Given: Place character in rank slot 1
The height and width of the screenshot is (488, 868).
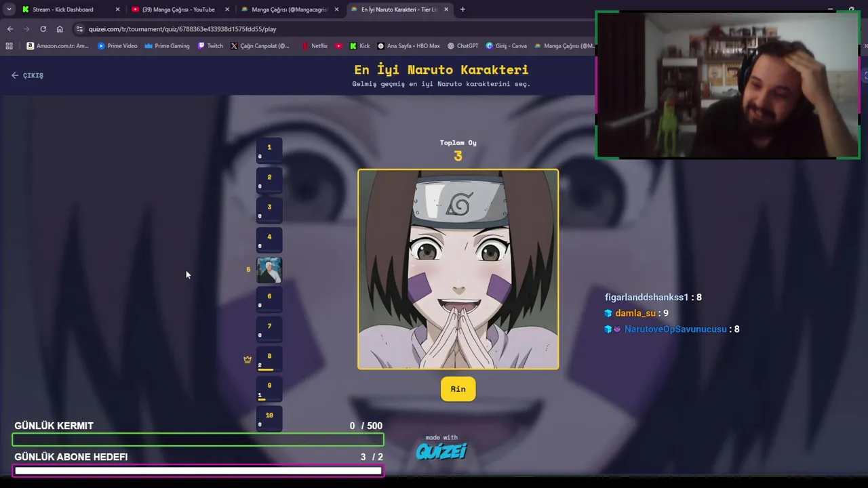Looking at the screenshot, I should point(269,151).
